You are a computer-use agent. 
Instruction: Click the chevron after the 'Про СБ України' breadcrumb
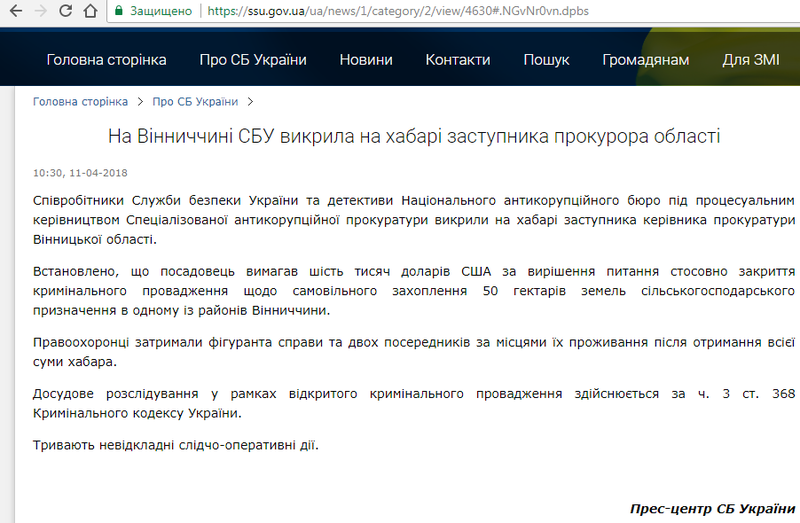(250, 102)
